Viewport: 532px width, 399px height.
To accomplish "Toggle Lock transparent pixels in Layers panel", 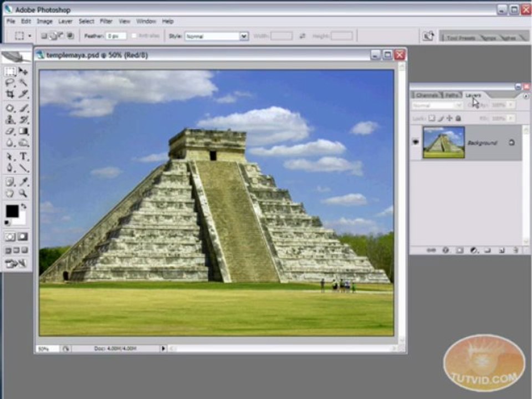I will (432, 118).
